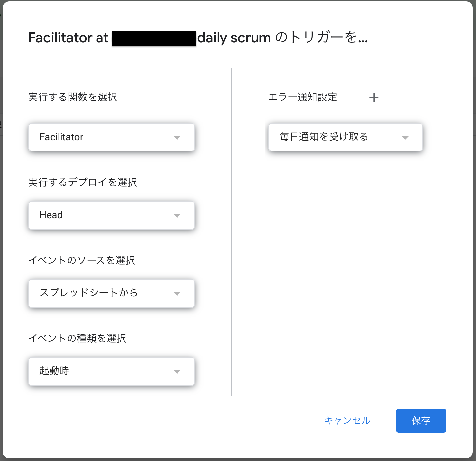Expand the Facilitator dropdown with its chevron
Image resolution: width=476 pixels, height=461 pixels.
[177, 137]
